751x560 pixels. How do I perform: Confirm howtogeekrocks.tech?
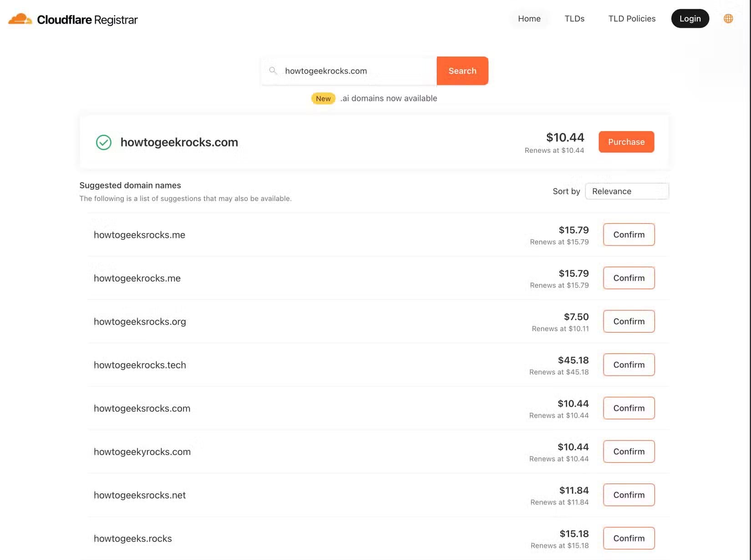coord(629,365)
